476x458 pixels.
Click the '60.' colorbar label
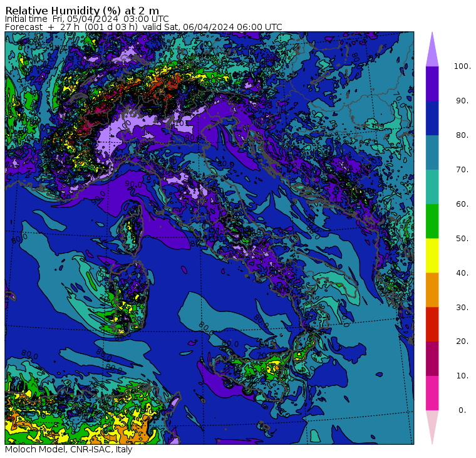462,204
